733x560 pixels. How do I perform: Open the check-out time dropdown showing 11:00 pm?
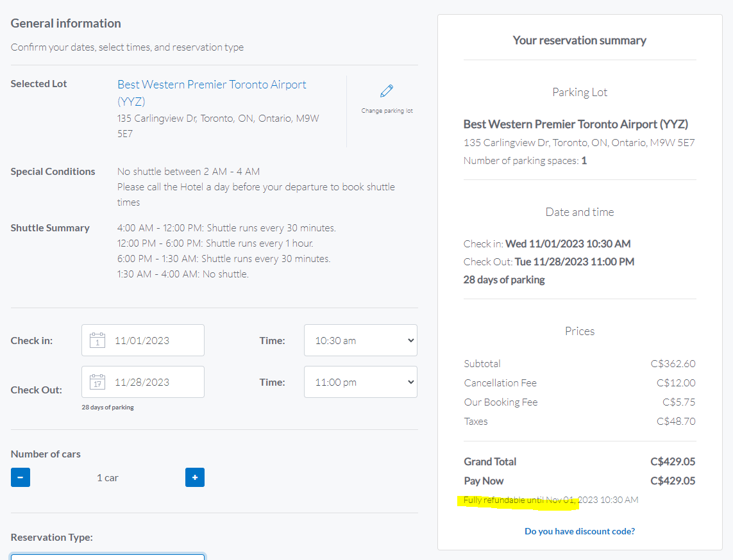coord(360,382)
